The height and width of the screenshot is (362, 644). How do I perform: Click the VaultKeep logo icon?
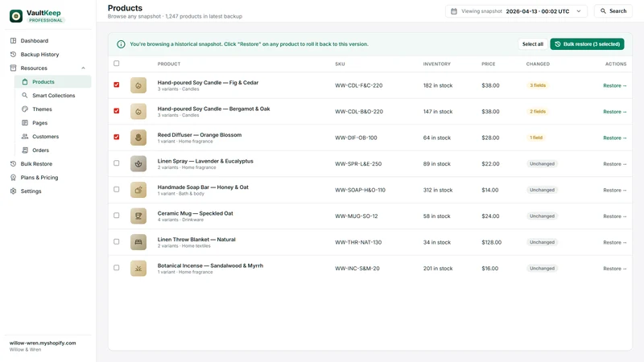(x=16, y=16)
